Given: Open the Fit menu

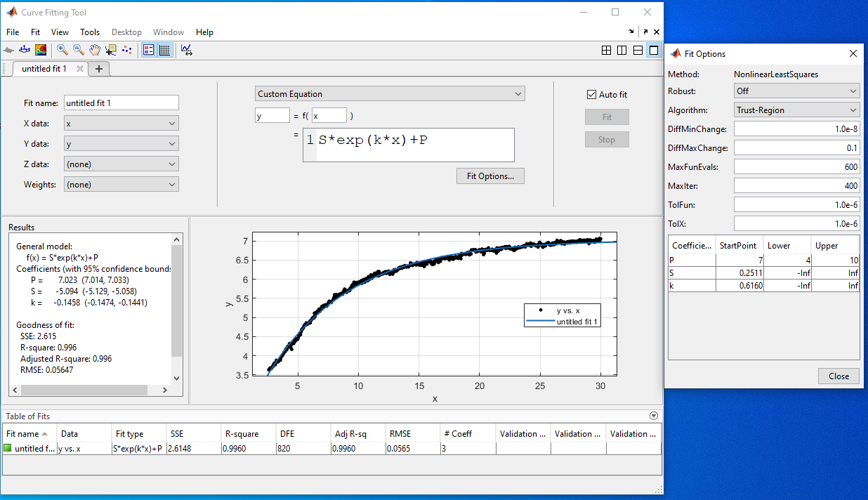Looking at the screenshot, I should 35,32.
